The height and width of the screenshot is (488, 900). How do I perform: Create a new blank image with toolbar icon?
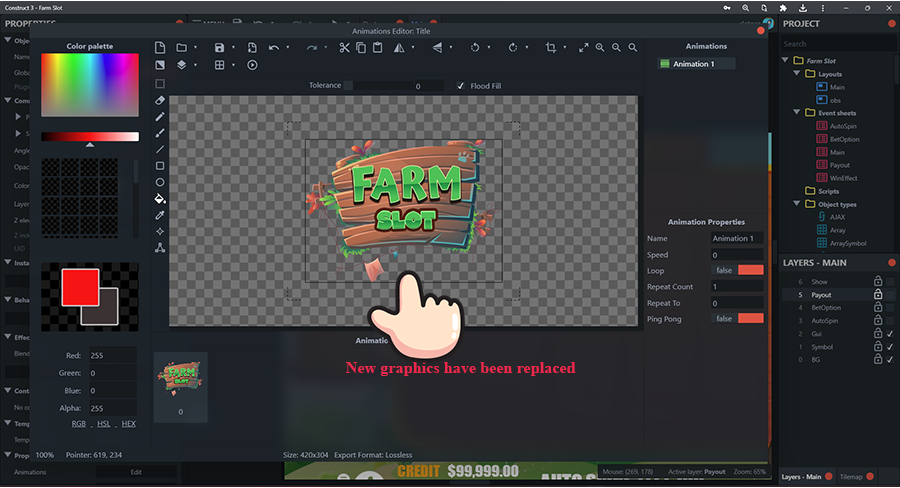(160, 48)
